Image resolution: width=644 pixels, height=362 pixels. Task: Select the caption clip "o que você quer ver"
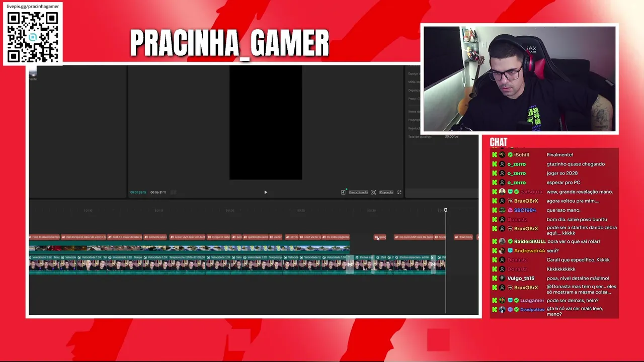click(188, 237)
